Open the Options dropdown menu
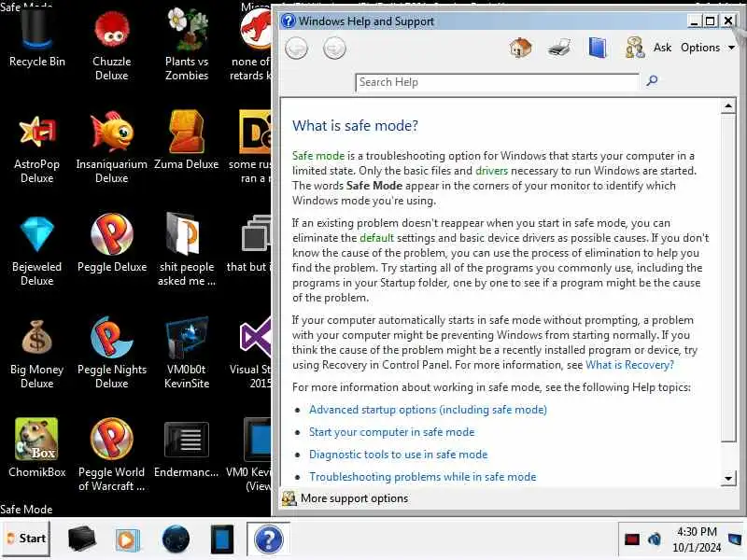 707,48
